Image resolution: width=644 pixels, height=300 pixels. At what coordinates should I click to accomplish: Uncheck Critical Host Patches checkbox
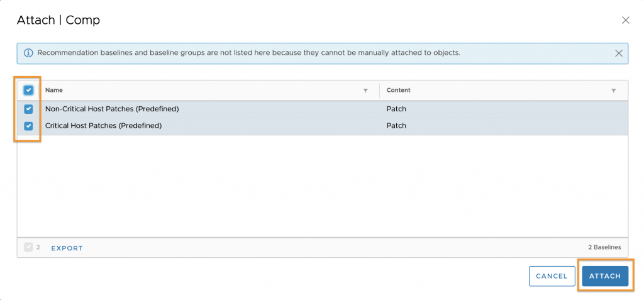28,126
